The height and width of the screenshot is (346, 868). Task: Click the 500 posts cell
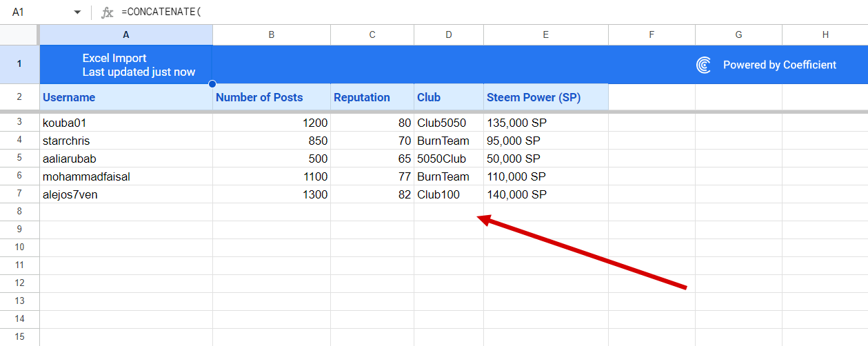point(272,159)
